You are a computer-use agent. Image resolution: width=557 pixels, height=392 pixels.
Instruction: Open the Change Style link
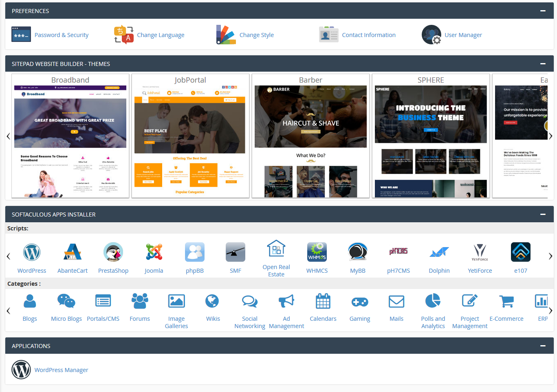[x=257, y=35]
